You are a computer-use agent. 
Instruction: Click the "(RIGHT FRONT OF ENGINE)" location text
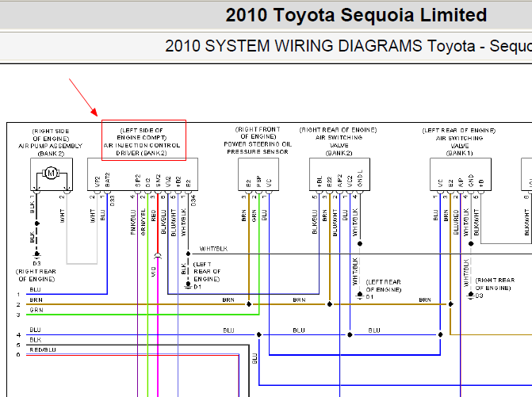pyautogui.click(x=258, y=133)
